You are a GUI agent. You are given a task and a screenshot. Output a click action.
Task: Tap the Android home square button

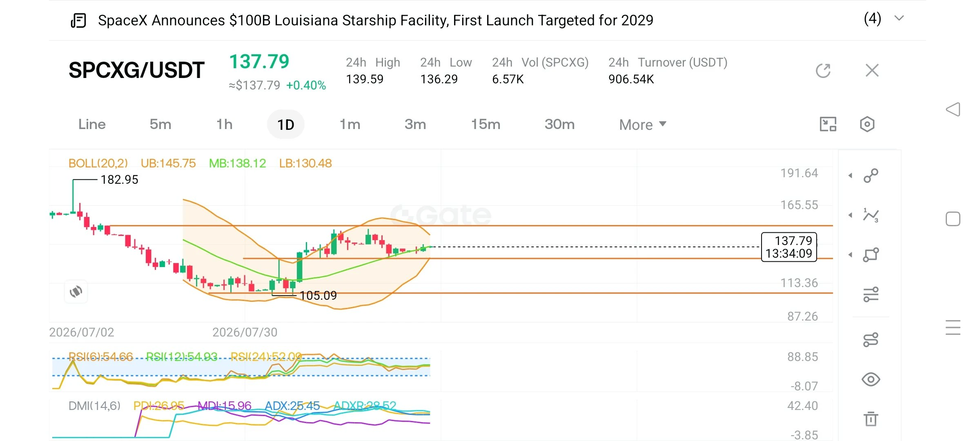tap(953, 219)
